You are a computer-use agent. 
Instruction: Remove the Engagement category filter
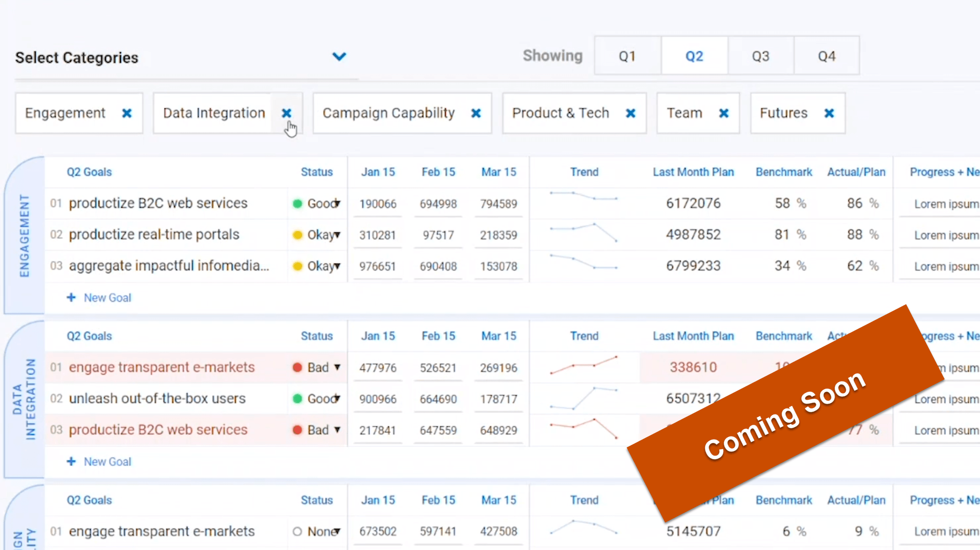point(126,113)
